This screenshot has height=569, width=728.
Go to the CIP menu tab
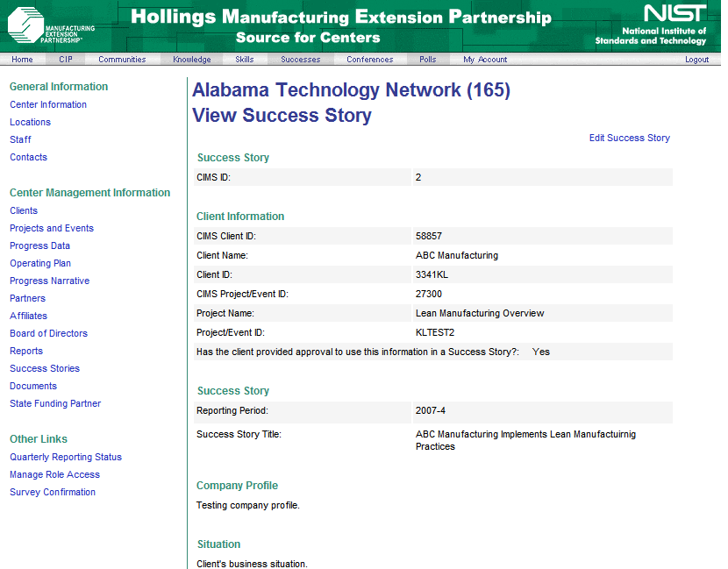(x=66, y=60)
